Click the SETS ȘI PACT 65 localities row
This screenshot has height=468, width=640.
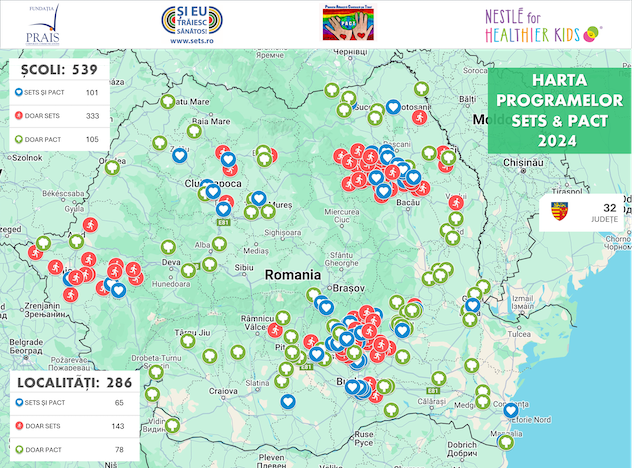[x=75, y=403]
